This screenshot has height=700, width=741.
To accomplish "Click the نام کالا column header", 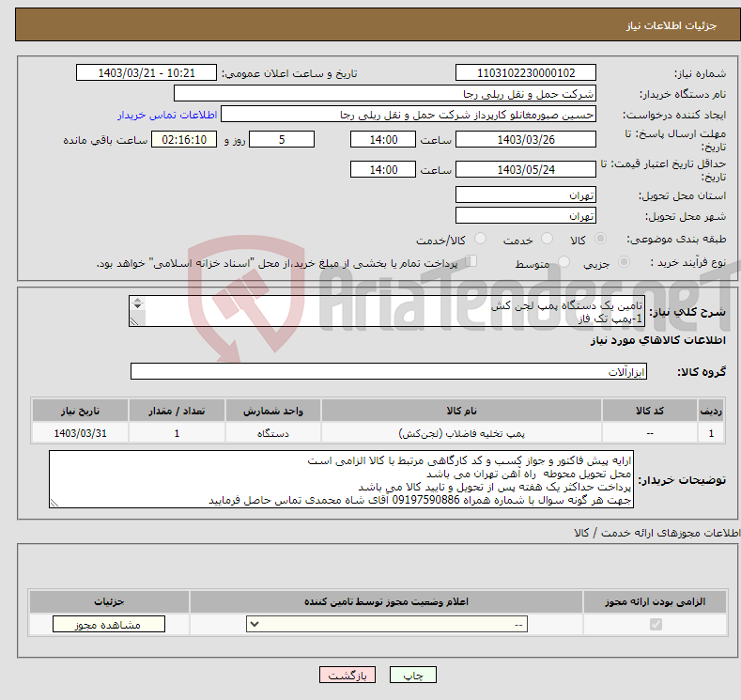I will pos(461,411).
